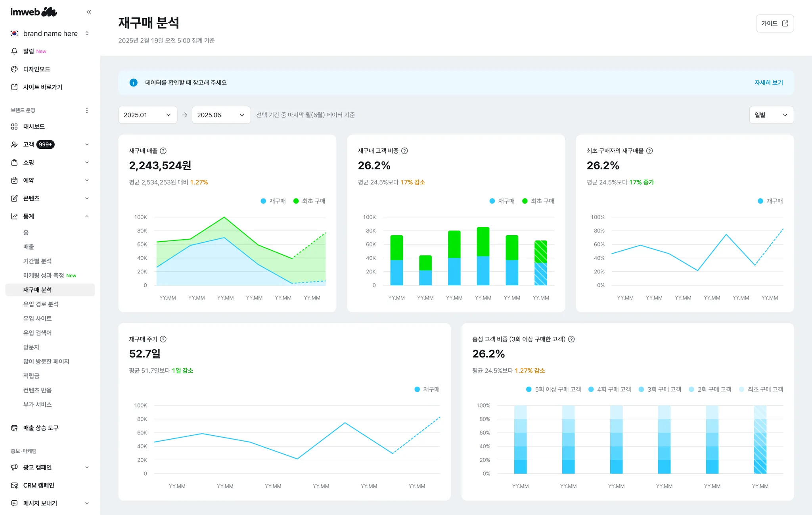Open three-dot menu beside 브랜드 운영

87,110
